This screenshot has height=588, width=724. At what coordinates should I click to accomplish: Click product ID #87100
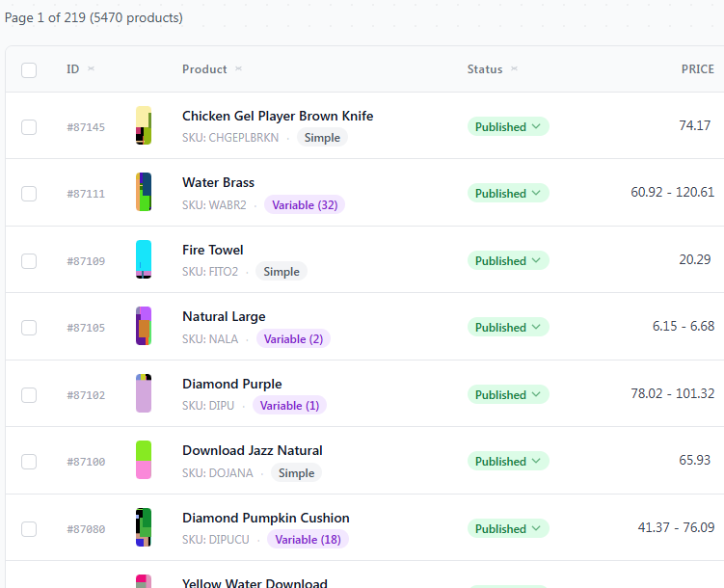86,462
